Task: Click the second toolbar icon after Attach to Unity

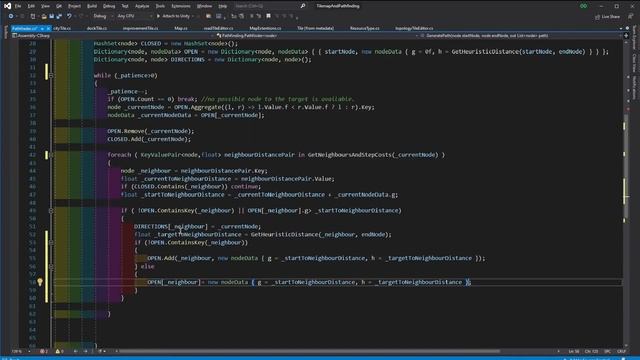Action: [x=219, y=16]
